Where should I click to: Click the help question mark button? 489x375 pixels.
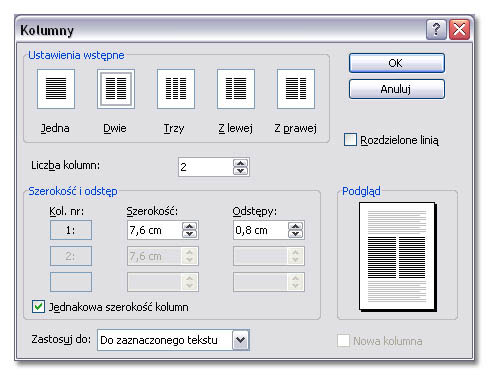pyautogui.click(x=436, y=30)
